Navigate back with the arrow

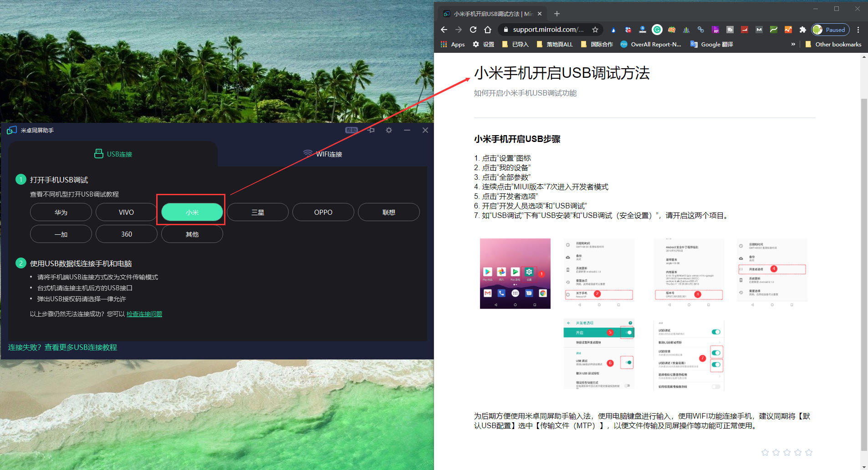click(444, 30)
